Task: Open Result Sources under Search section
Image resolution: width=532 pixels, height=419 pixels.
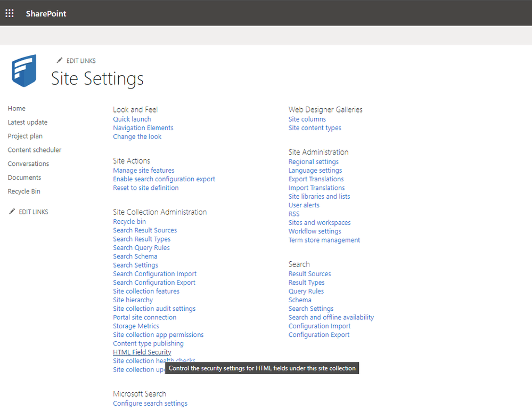Action: [x=310, y=273]
